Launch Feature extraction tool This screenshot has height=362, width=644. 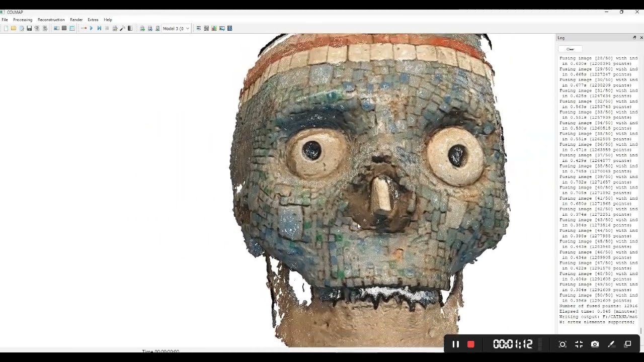coord(56,29)
